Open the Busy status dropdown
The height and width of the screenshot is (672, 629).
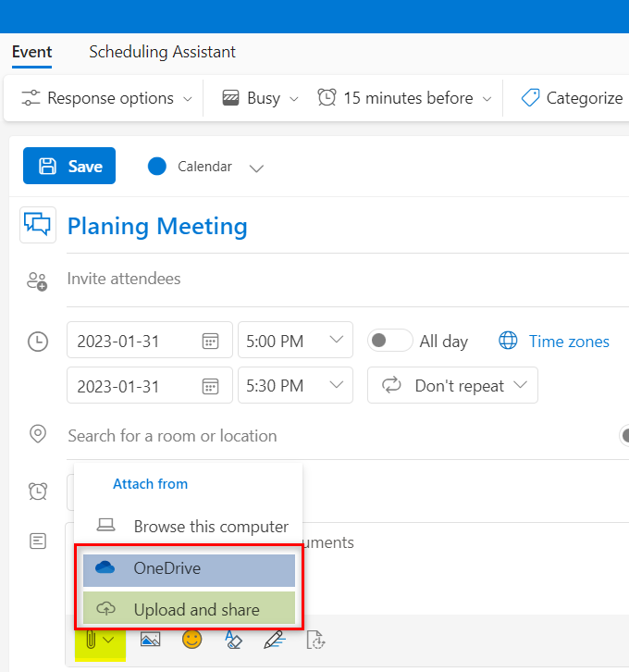260,98
